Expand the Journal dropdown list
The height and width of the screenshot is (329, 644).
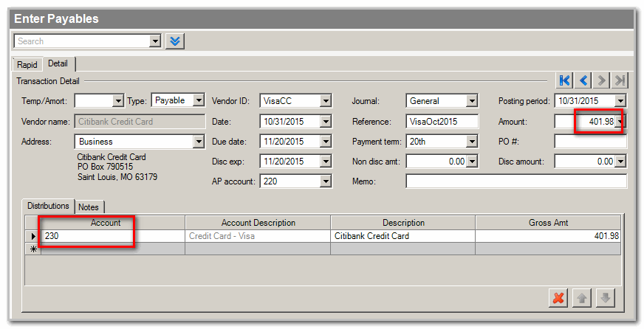click(472, 101)
